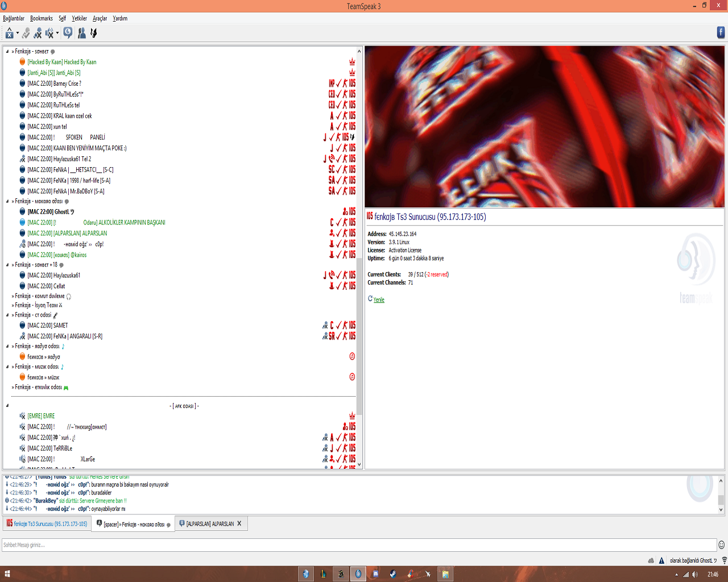728x582 pixels.
Task: Click the crown icon on EMRE row
Action: click(352, 415)
